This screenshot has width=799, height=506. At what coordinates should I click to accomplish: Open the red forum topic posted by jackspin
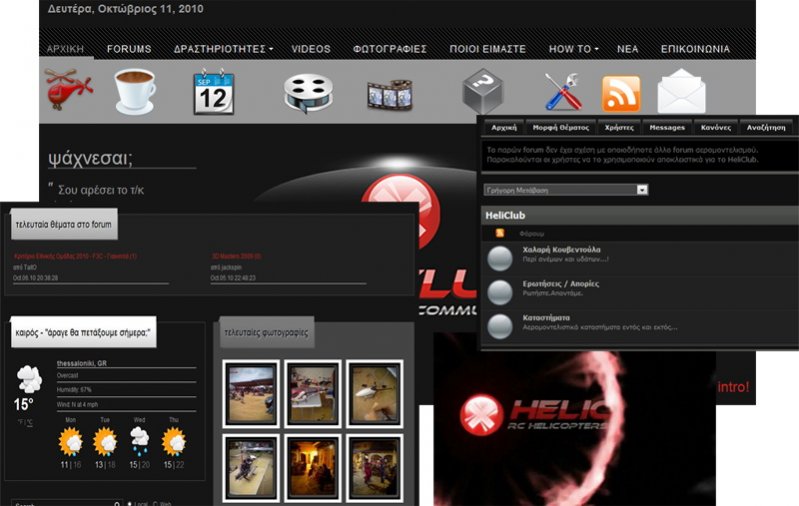236,256
